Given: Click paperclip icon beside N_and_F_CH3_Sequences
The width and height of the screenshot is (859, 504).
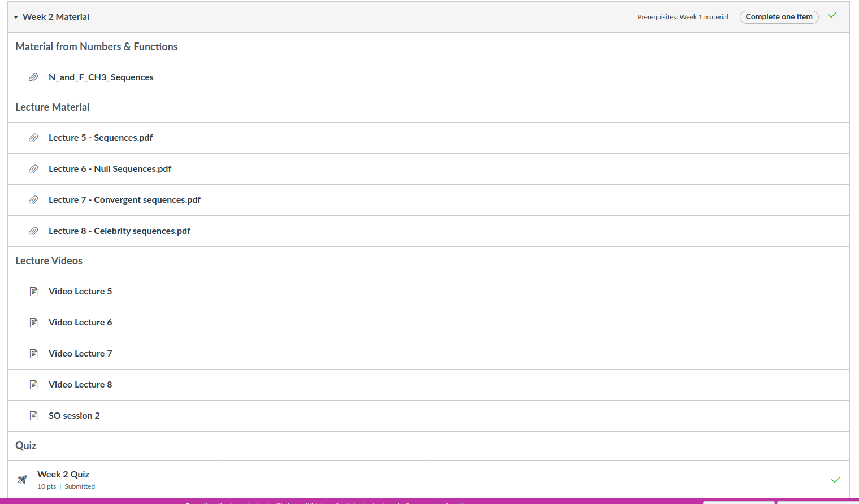Looking at the screenshot, I should (33, 77).
